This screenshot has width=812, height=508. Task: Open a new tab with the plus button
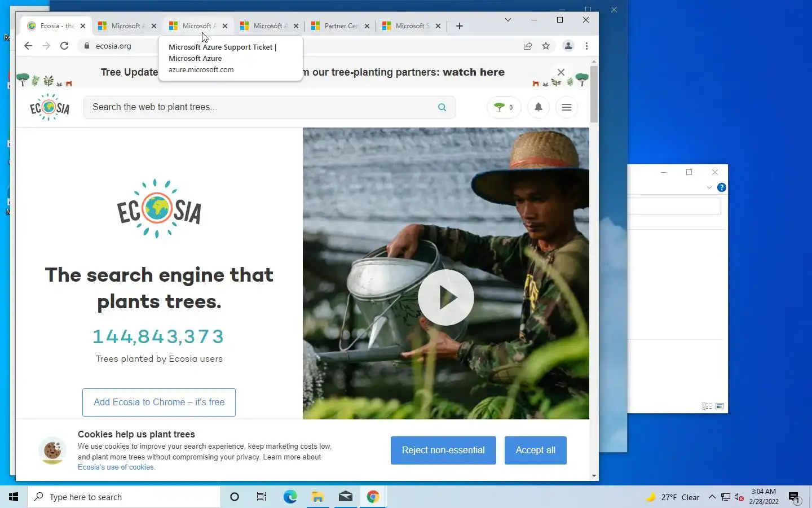460,26
